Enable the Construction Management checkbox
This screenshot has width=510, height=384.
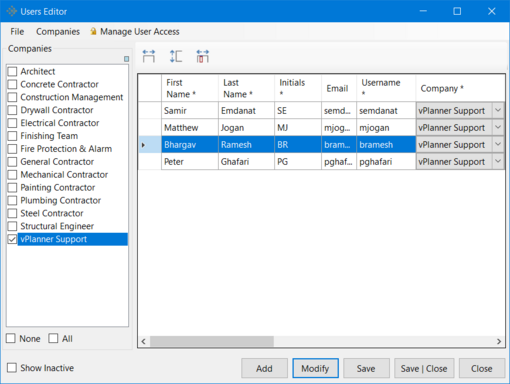[12, 97]
